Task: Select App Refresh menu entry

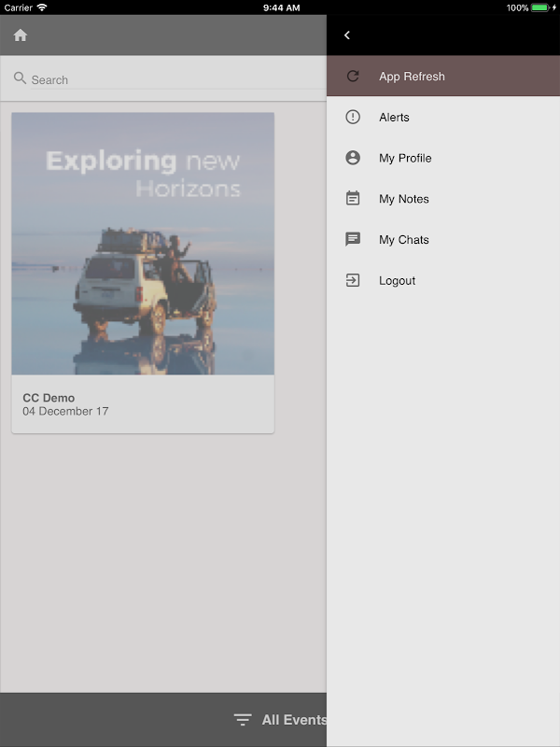Action: (443, 77)
